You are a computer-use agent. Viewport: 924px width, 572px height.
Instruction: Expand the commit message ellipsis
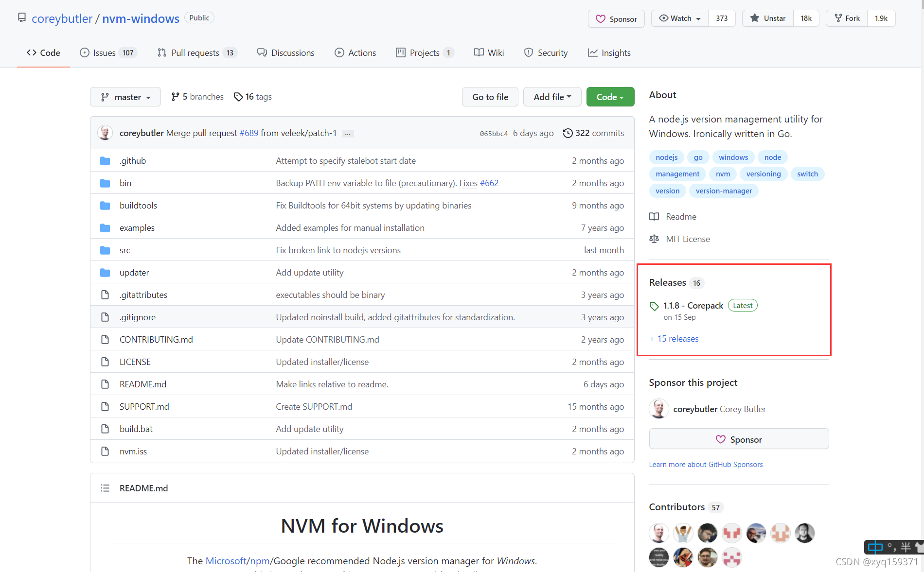(348, 134)
